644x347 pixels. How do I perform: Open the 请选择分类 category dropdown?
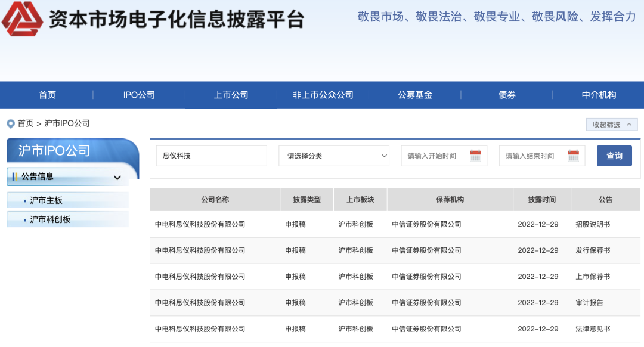point(334,156)
